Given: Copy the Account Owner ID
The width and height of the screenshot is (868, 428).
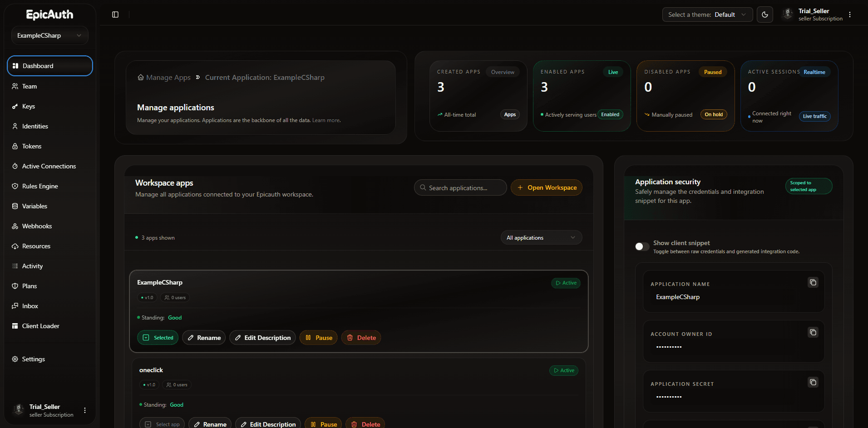Looking at the screenshot, I should 813,333.
